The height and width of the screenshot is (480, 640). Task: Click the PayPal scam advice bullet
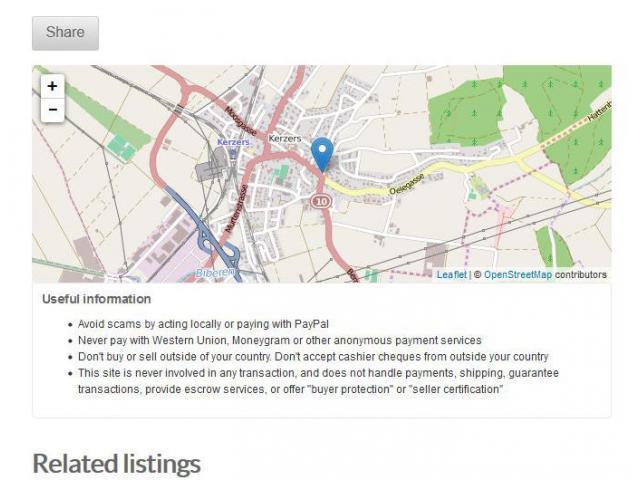click(x=203, y=324)
